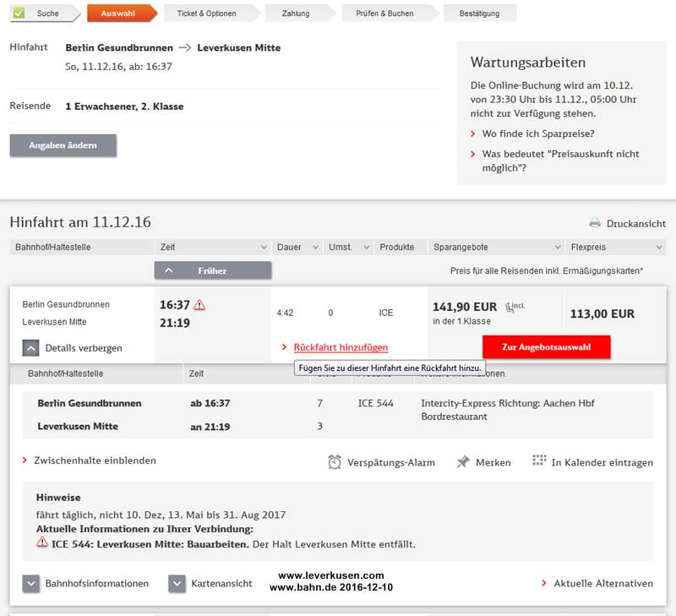Click the Rückfahrt hinzufügen link
Viewport: 676px width, 616px height.
pos(341,347)
